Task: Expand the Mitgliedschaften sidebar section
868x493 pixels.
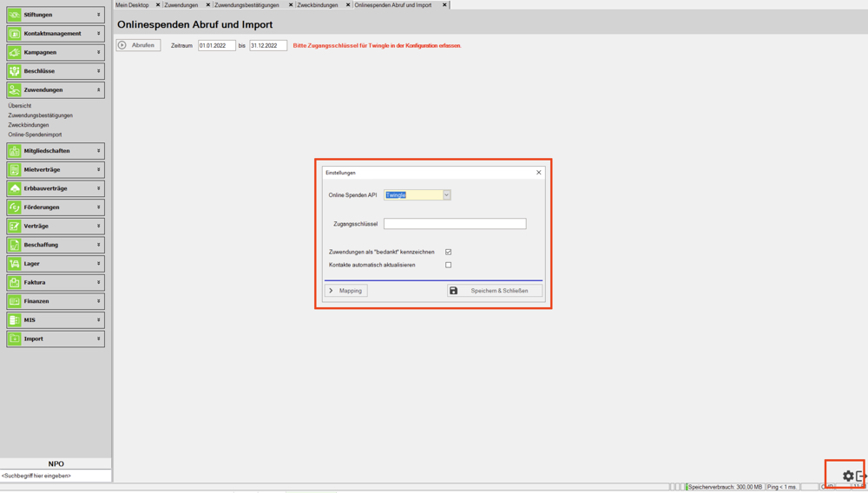Action: click(56, 151)
